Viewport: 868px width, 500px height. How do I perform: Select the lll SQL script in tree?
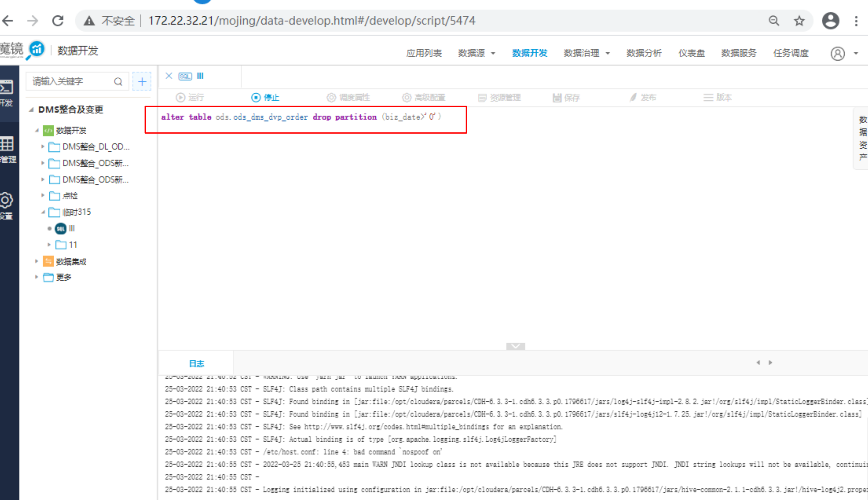[x=71, y=228]
